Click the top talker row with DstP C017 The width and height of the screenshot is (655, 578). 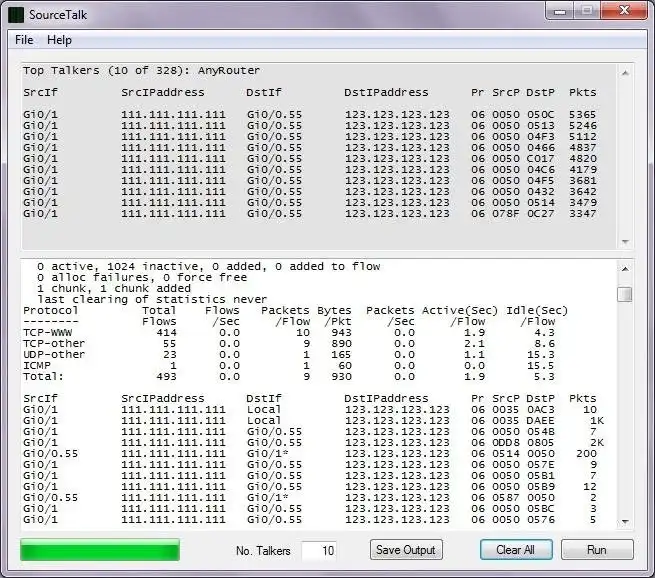coord(310,158)
